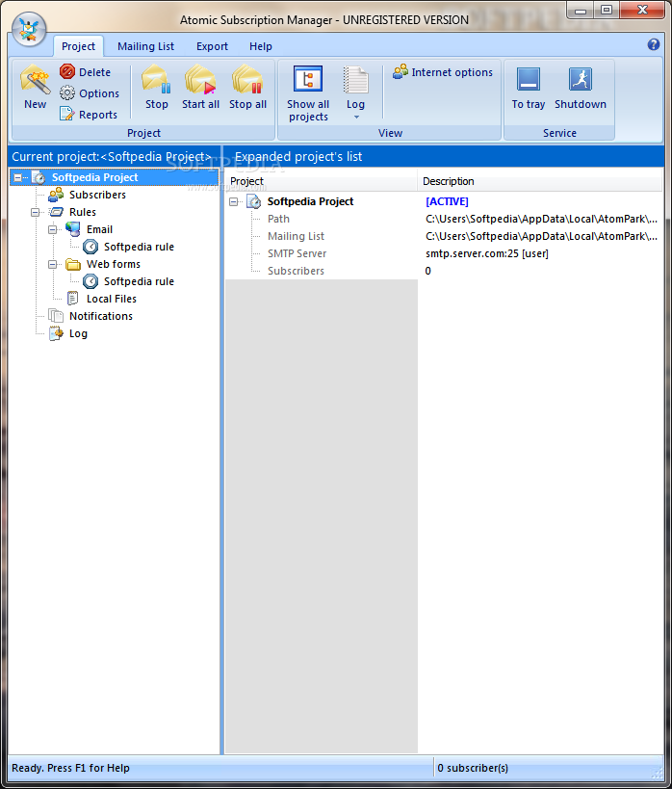672x789 pixels.
Task: Switch to the Project ribbon tab
Action: [78, 46]
